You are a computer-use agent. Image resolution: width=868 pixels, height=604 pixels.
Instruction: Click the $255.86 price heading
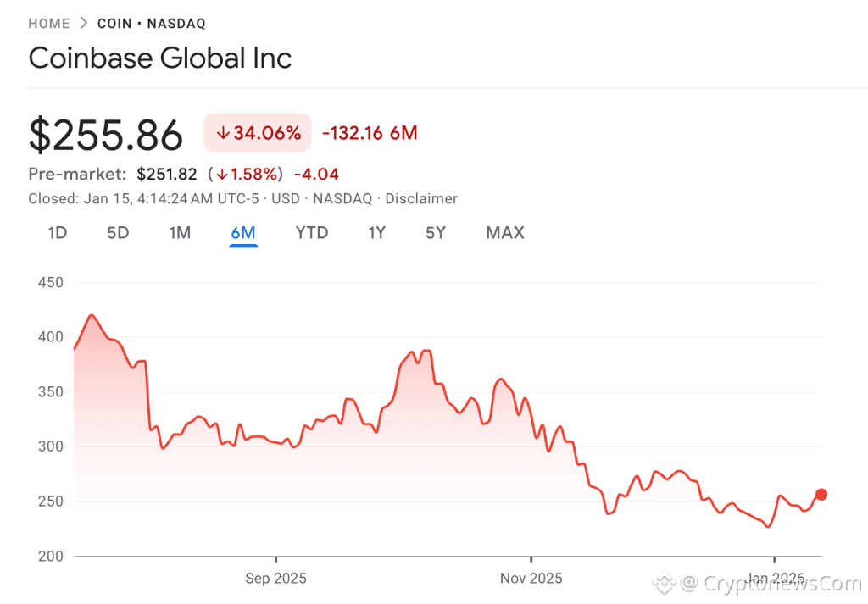point(105,134)
